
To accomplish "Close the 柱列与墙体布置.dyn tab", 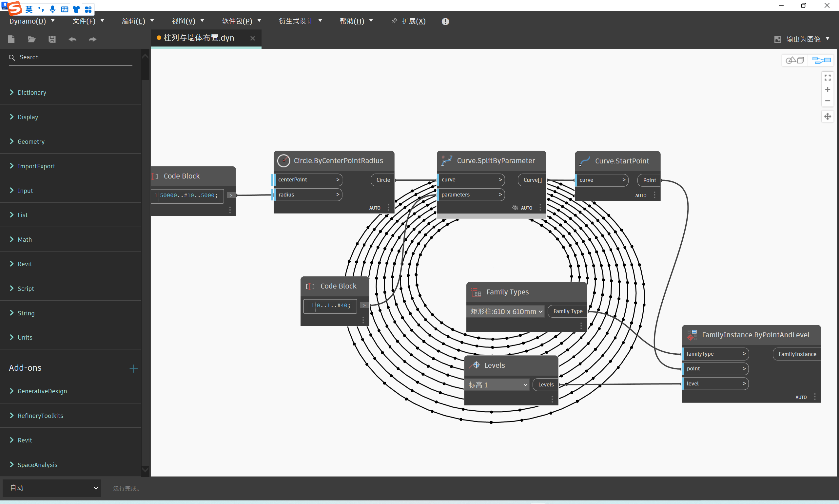I will [252, 38].
